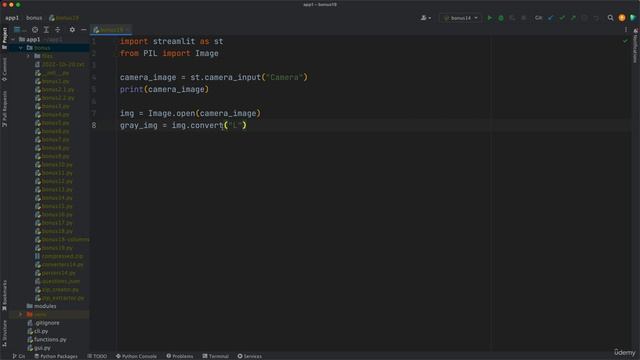Open the Pull Requests tool window stripe button
The width and height of the screenshot is (640, 360).
tap(4, 109)
